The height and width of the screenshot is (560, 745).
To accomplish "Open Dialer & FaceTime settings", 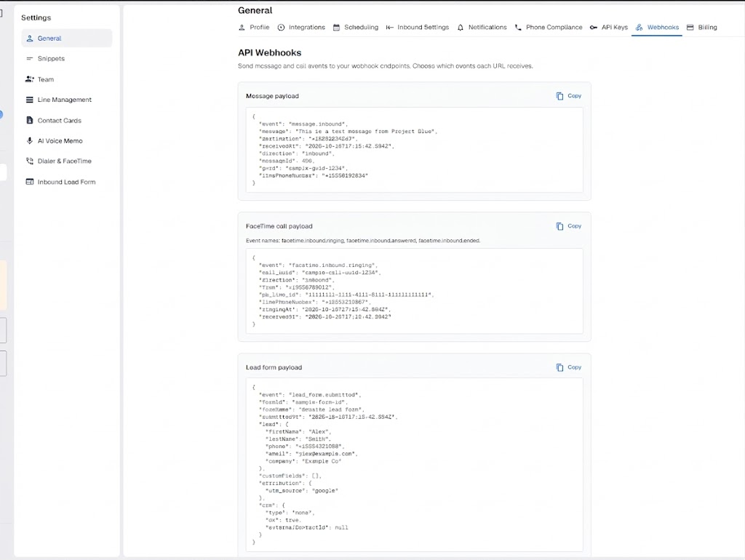I will click(x=66, y=161).
